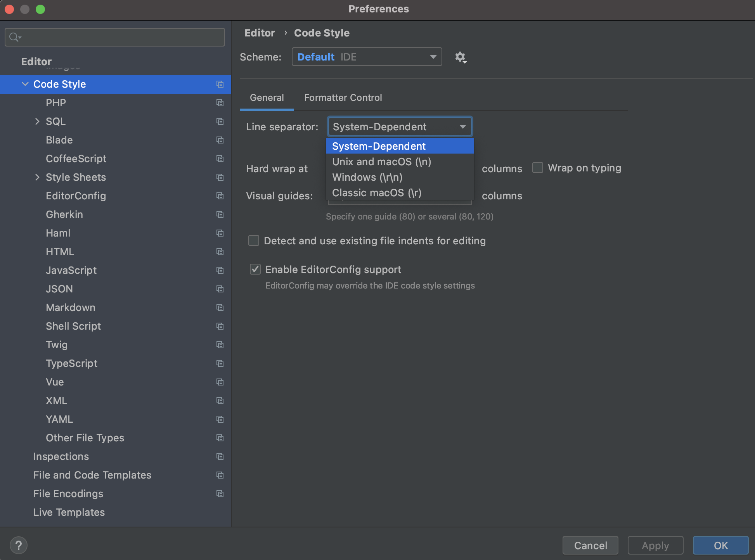Image resolution: width=755 pixels, height=560 pixels.
Task: Expand the Style Sheets tree node
Action: [37, 177]
